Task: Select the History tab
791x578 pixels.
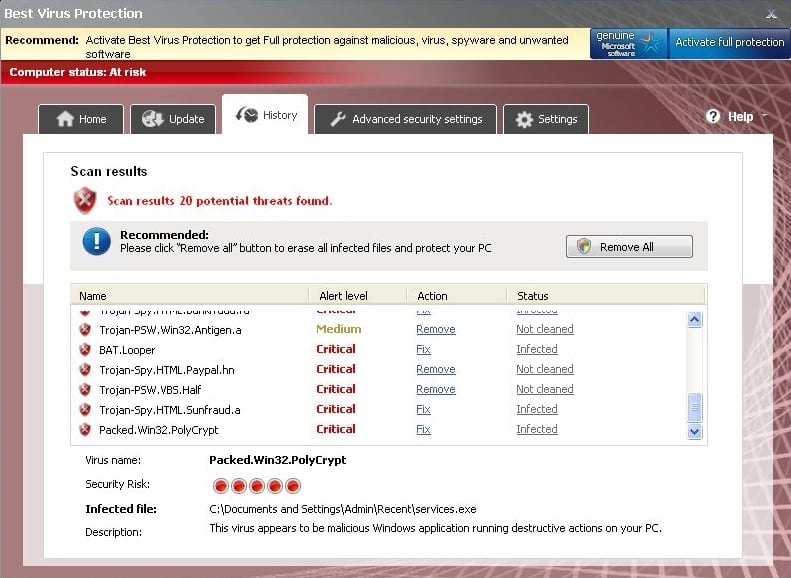Action: pos(265,114)
